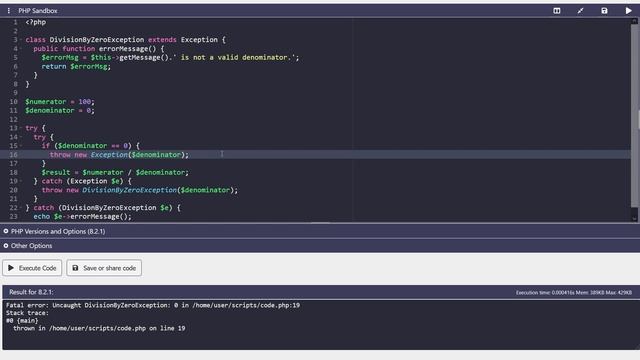Click 'is not a valid denominator' string
Viewport: 640px width, 360px height.
[233, 58]
